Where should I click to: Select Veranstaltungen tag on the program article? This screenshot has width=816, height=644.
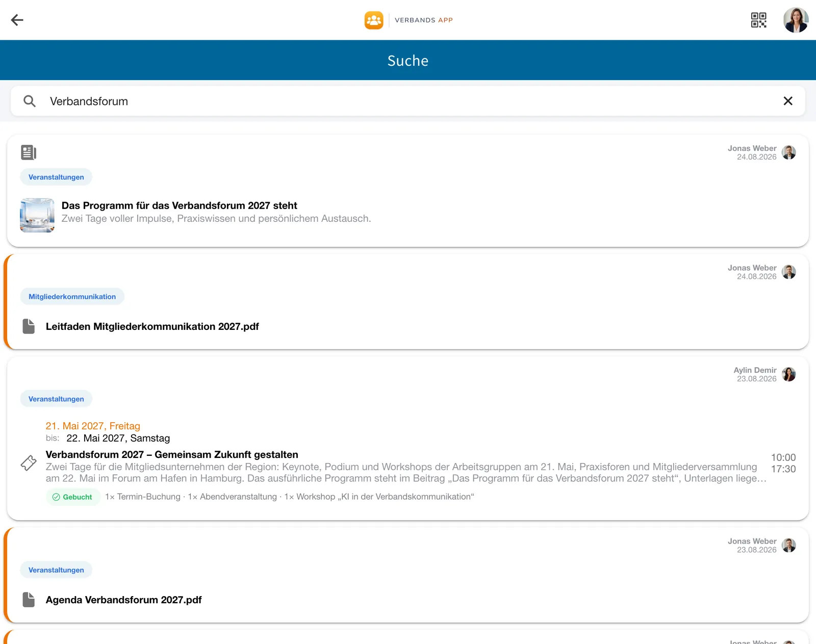point(56,177)
